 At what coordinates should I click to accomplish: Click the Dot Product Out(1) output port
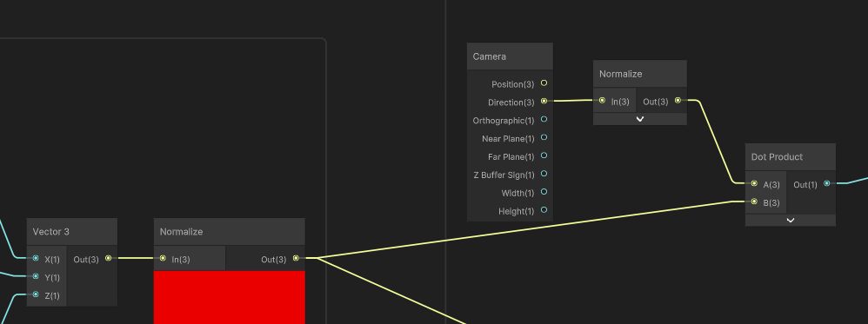[826, 183]
